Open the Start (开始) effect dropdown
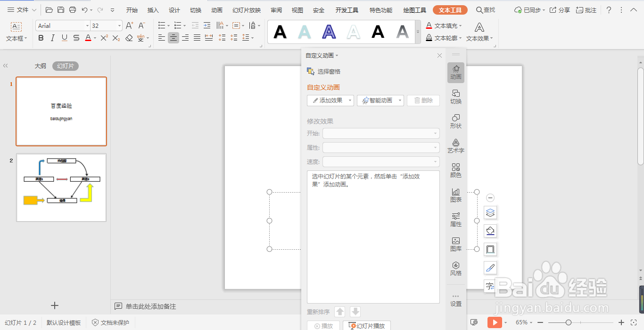 click(436, 133)
